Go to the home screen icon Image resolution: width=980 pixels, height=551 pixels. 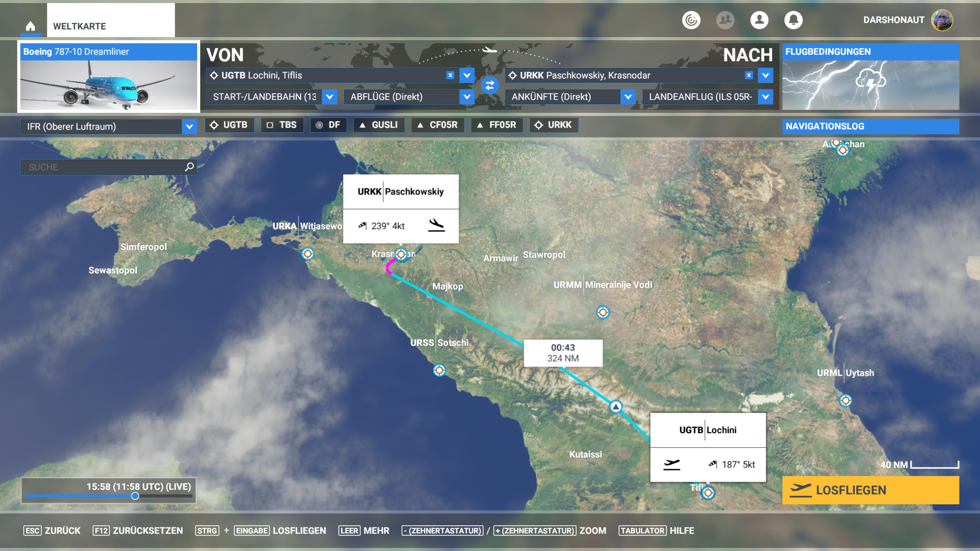(x=30, y=26)
